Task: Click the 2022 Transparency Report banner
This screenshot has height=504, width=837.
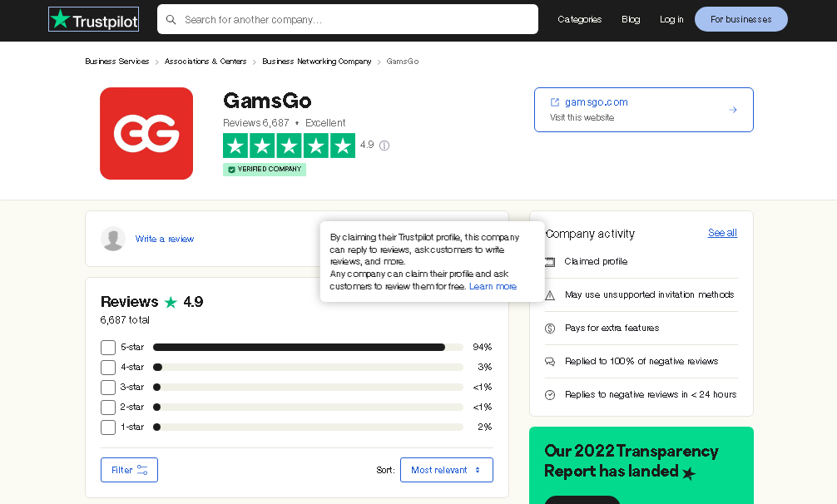Action: [x=641, y=465]
